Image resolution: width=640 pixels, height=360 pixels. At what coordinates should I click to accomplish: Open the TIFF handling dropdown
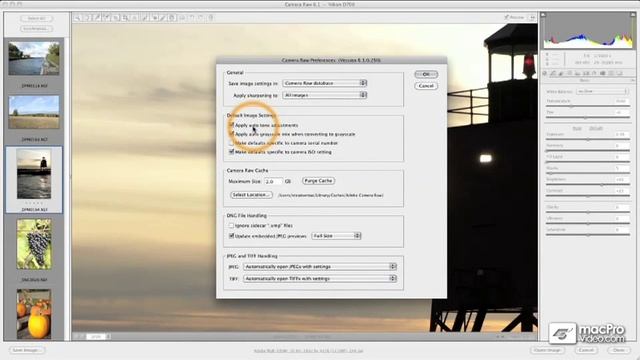[x=320, y=278]
